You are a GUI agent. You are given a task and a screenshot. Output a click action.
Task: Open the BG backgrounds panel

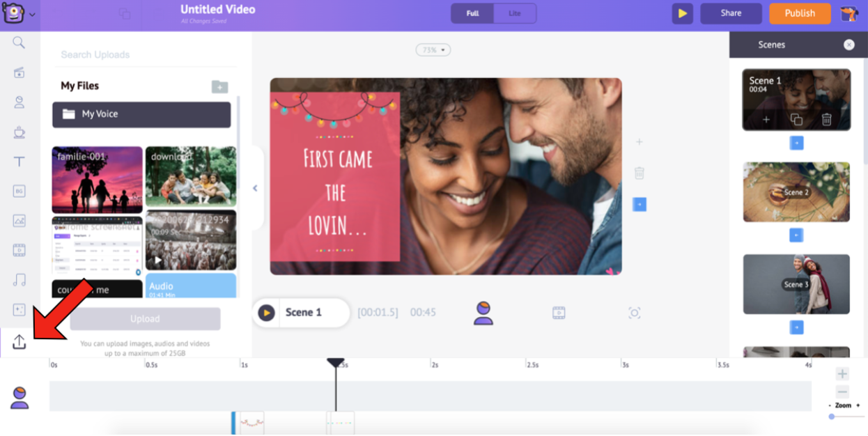(x=19, y=192)
